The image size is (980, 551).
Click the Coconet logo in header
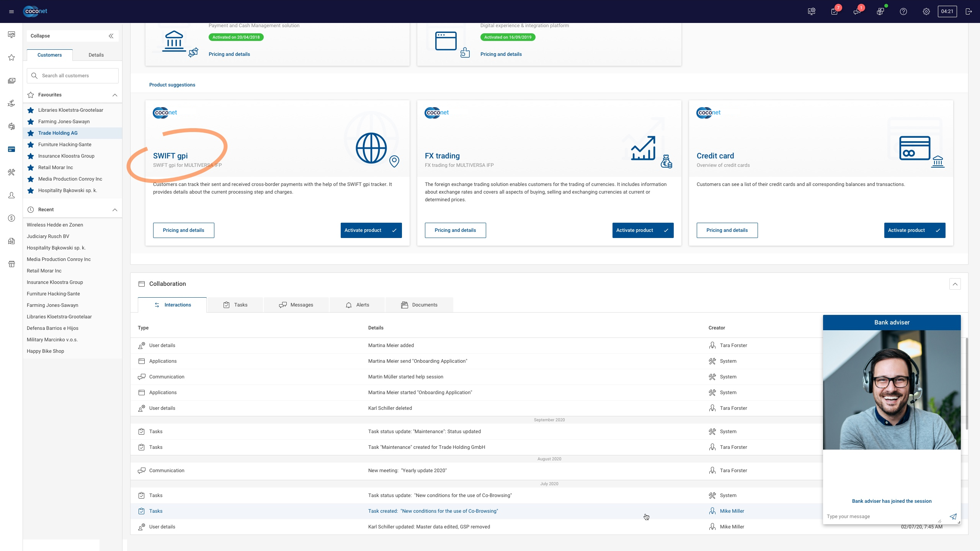coord(35,11)
